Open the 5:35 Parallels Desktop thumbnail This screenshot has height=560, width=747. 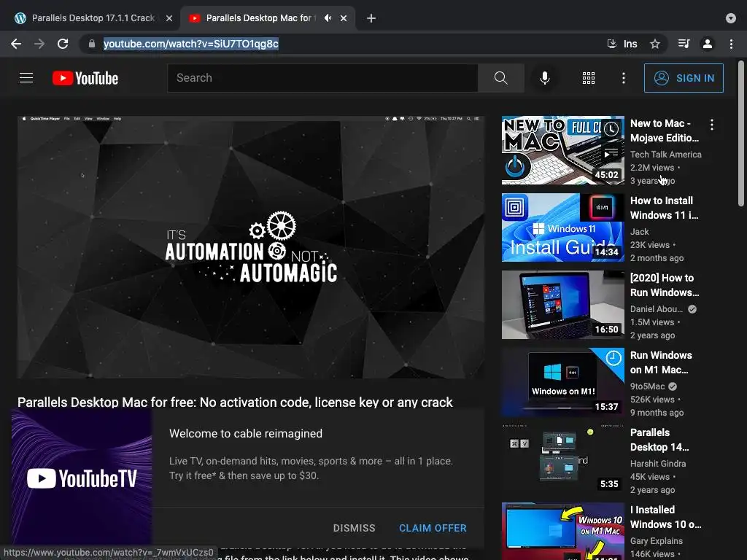click(562, 459)
